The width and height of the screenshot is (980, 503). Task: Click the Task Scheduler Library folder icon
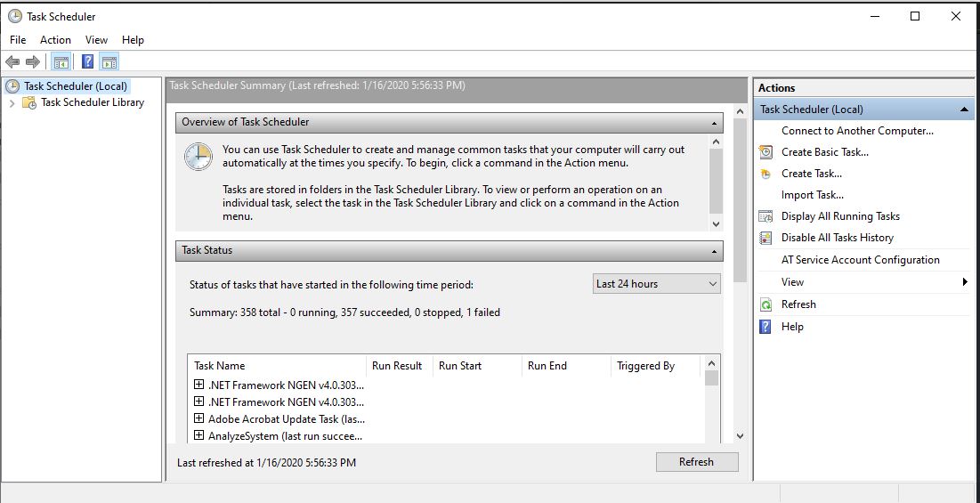29,102
